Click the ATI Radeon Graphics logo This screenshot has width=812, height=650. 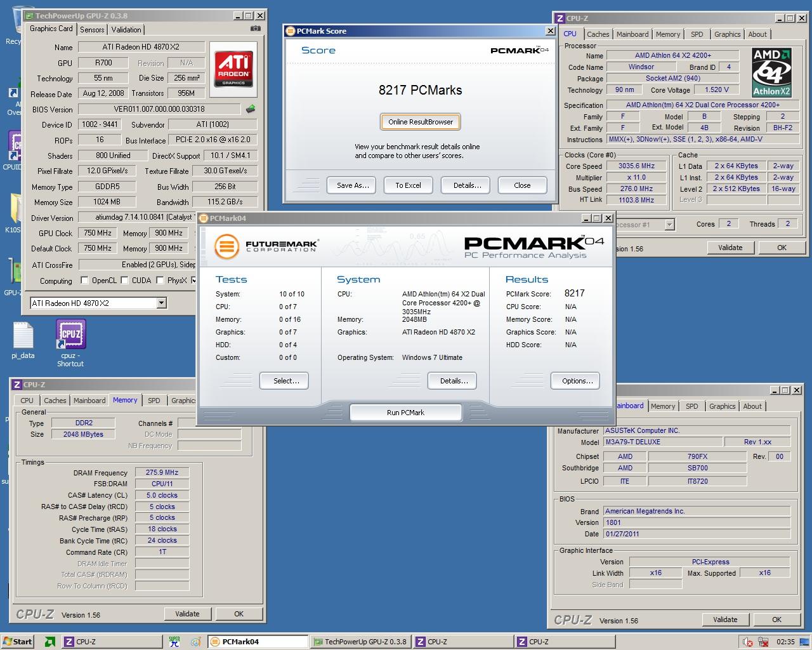pyautogui.click(x=234, y=68)
